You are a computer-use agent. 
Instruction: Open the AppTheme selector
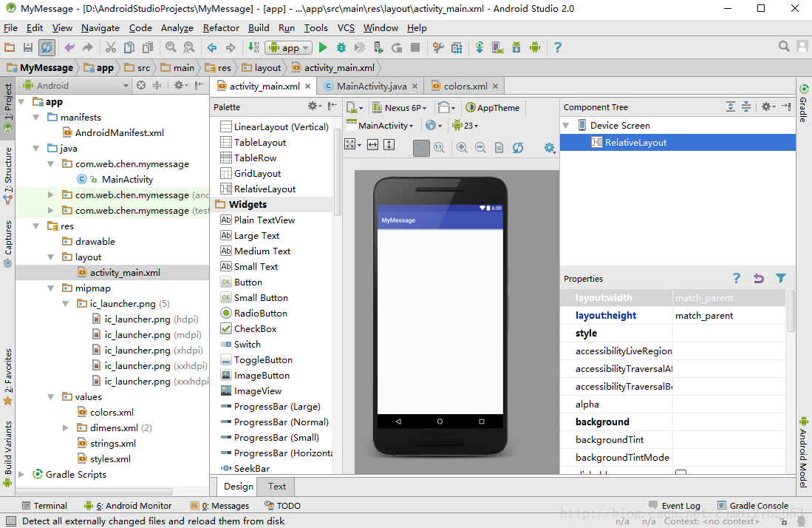click(x=493, y=108)
